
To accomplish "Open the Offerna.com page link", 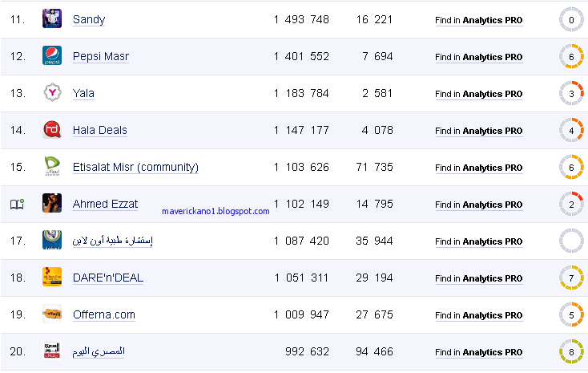I will coord(104,314).
